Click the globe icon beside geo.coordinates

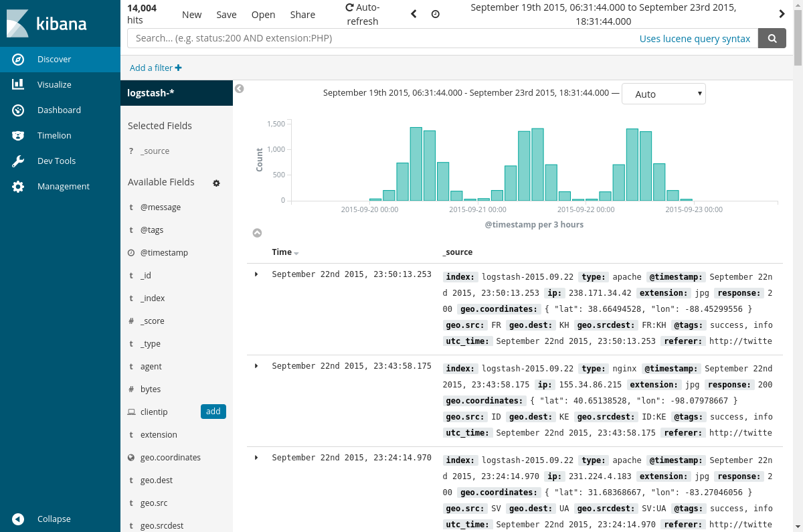point(131,458)
